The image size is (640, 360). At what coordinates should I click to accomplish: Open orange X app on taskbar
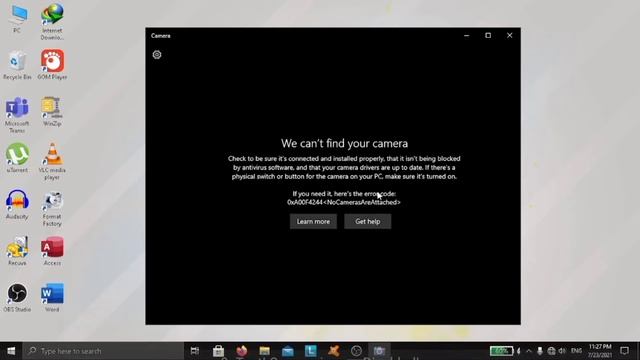(334, 351)
